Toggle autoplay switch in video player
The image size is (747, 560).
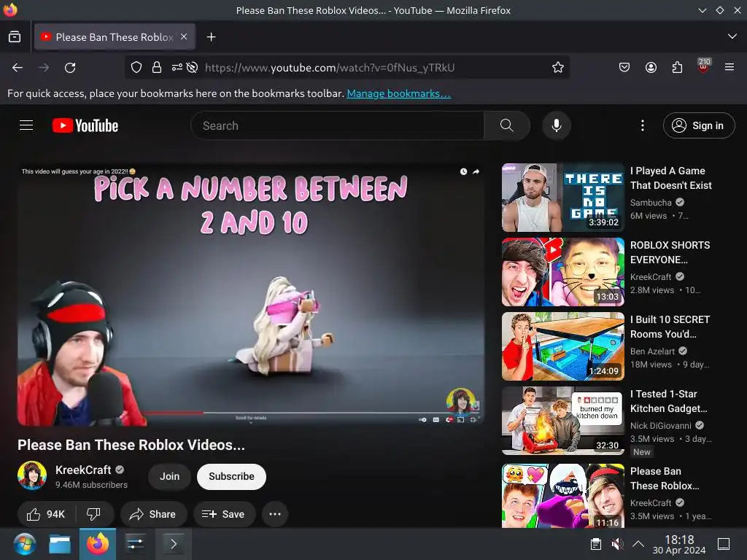pos(422,419)
